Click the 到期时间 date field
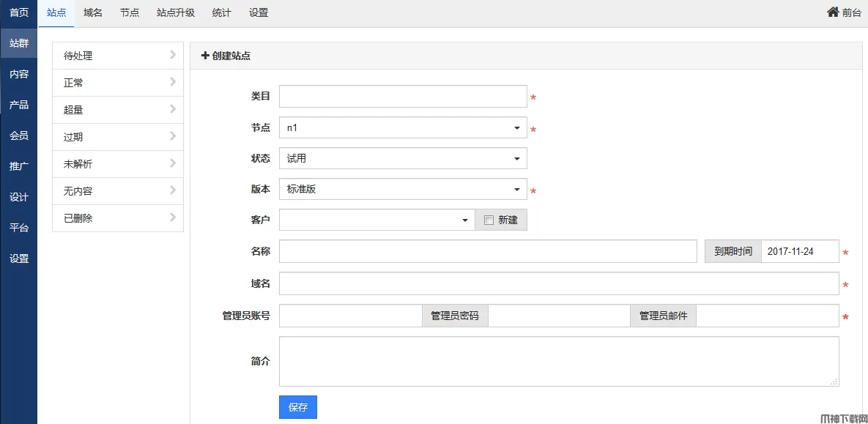Image resolution: width=868 pixels, height=424 pixels. tap(799, 251)
